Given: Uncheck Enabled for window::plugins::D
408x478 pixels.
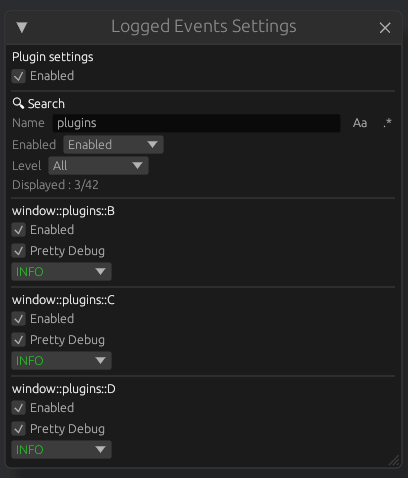Looking at the screenshot, I should [x=19, y=408].
